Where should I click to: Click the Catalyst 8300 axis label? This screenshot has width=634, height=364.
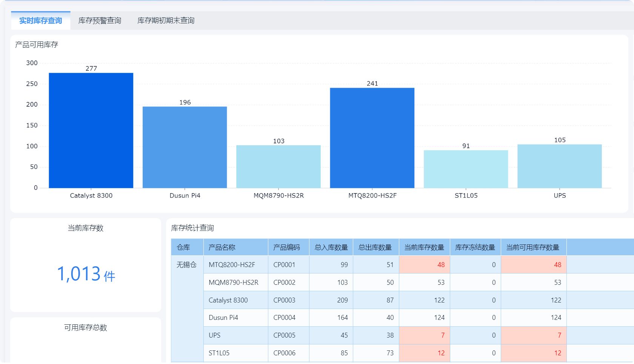pyautogui.click(x=91, y=196)
